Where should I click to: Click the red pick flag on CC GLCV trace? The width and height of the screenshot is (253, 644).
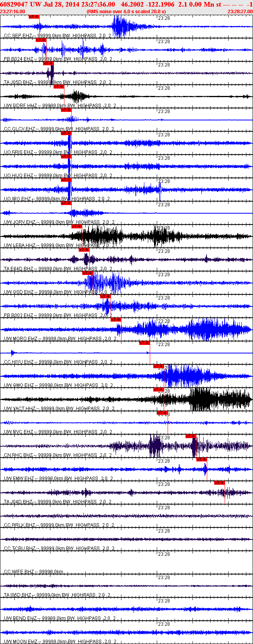pos(66,110)
